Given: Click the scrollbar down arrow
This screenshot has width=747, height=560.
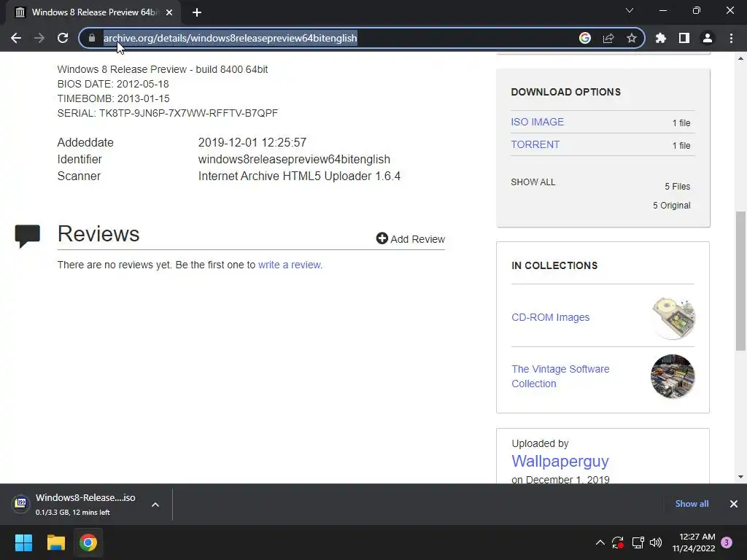Looking at the screenshot, I should pyautogui.click(x=740, y=477).
